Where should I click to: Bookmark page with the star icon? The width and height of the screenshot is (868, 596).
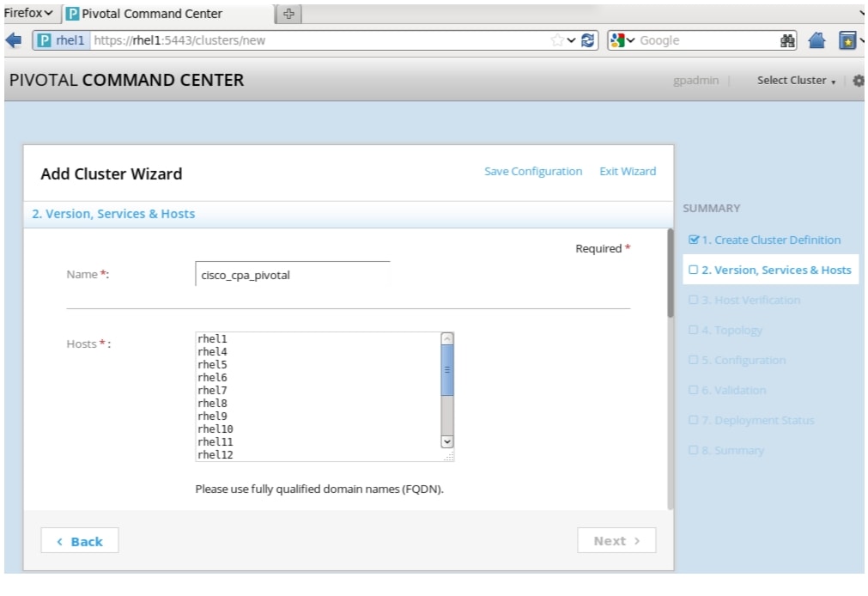[557, 40]
